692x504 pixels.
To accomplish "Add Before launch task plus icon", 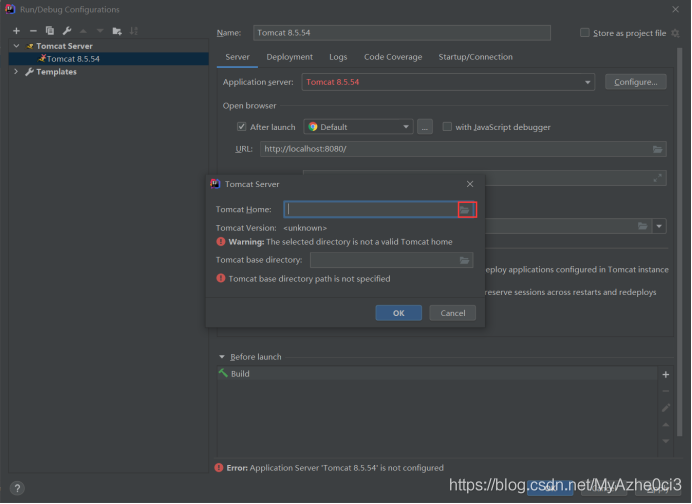I will pyautogui.click(x=666, y=375).
